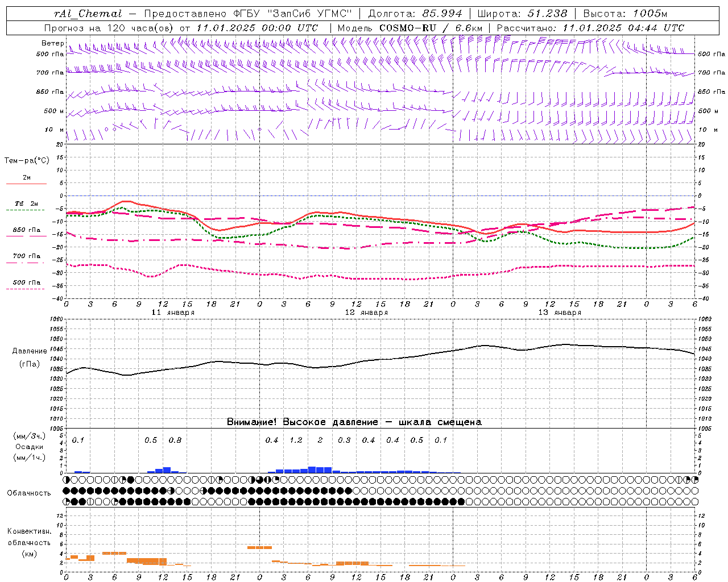Select the (мм/3ч.) precipitation unit label
This screenshot has height=582, width=728.
[30, 436]
